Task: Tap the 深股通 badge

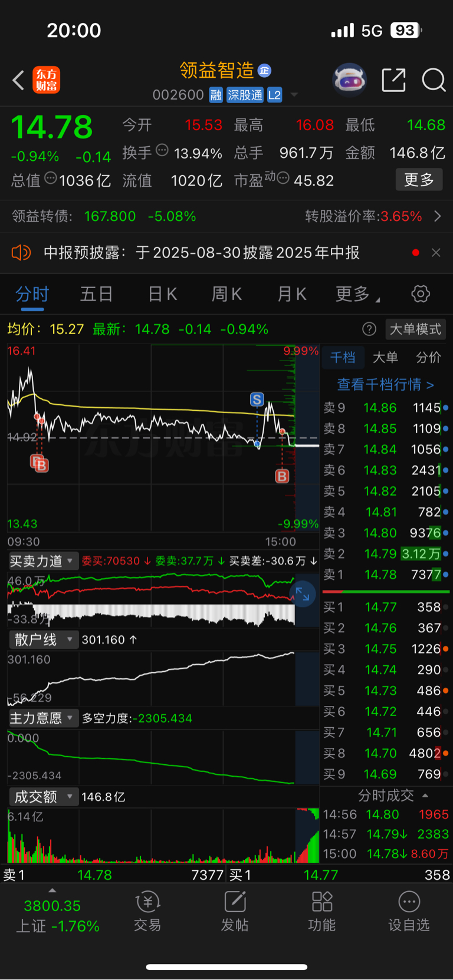Action: (x=245, y=95)
